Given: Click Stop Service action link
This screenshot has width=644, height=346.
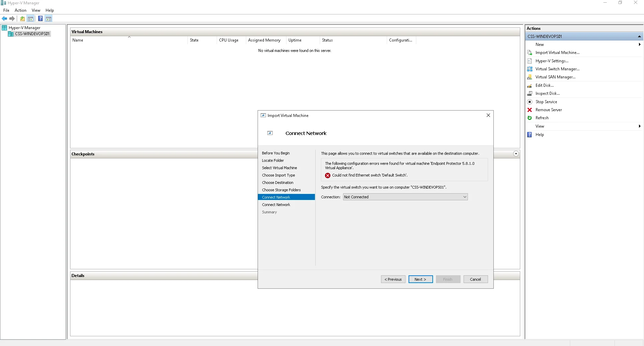Looking at the screenshot, I should click(546, 102).
